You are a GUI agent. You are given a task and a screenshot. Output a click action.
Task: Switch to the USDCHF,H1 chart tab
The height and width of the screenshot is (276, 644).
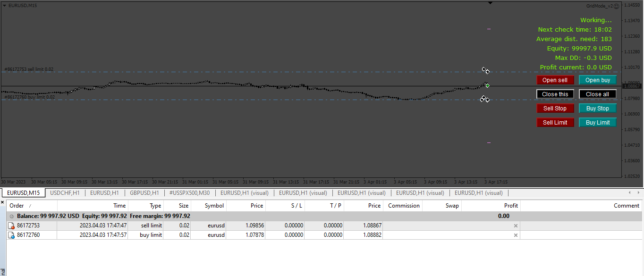pyautogui.click(x=65, y=192)
